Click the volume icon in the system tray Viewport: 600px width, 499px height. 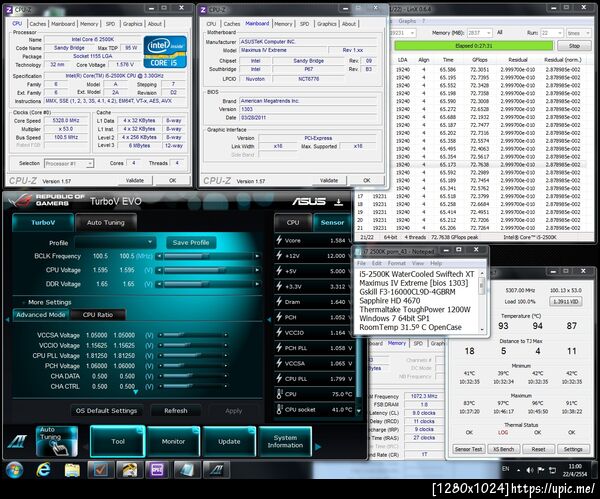click(530, 470)
